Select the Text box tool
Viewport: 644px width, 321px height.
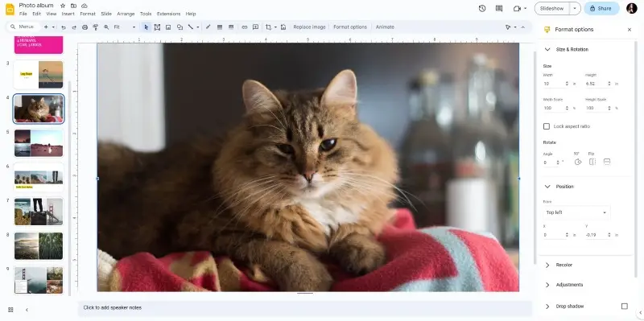(157, 27)
